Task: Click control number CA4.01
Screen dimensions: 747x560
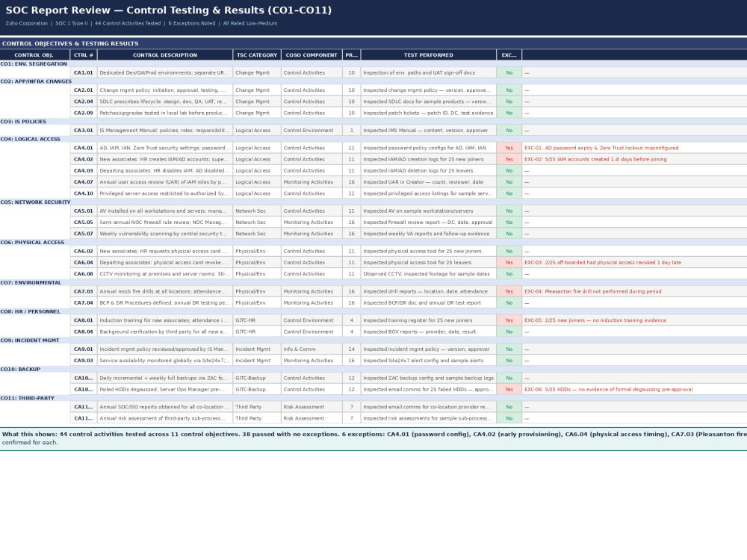Action: pos(84,148)
